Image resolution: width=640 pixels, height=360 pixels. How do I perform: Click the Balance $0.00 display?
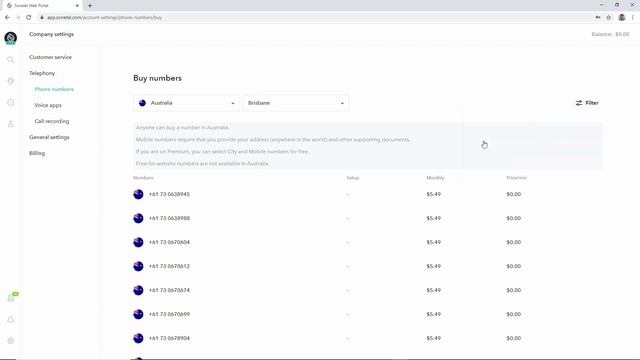coord(610,34)
